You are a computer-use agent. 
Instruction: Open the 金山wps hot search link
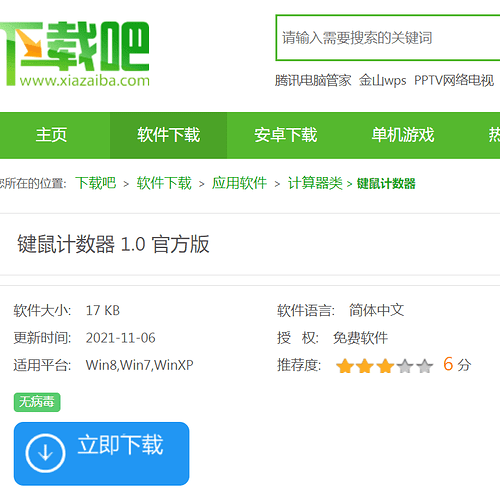point(383,80)
